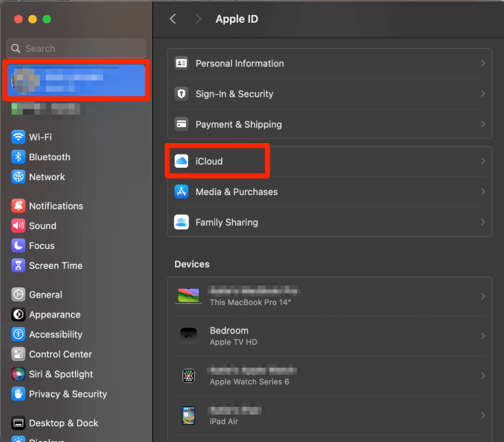Open Bluetooth settings icon
Viewport: 504px width, 442px height.
tap(19, 157)
